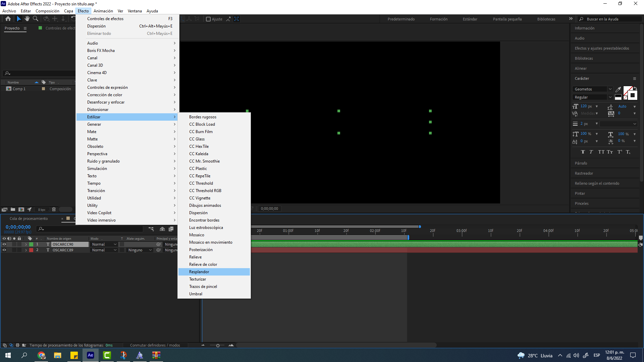The image size is (644, 362).
Task: Open Ninguno track matte dropdown for OSCARCC89
Action: [140, 250]
